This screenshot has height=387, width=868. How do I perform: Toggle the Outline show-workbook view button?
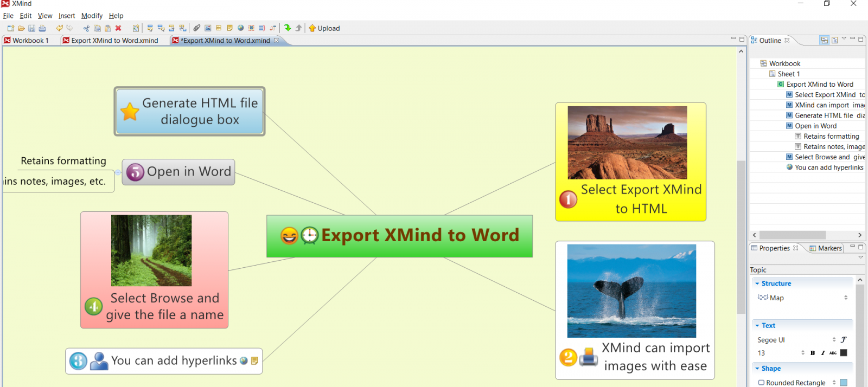click(x=825, y=40)
